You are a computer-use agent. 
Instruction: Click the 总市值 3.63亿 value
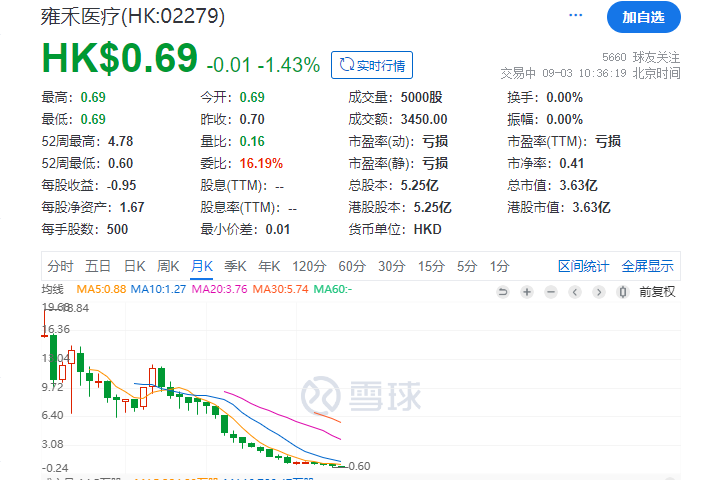point(578,185)
